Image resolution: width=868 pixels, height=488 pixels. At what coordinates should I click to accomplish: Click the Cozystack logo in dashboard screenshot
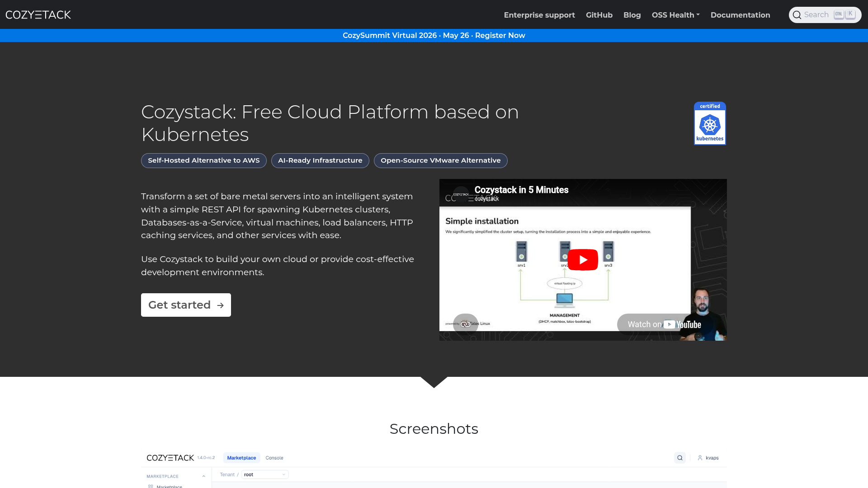[x=170, y=458]
